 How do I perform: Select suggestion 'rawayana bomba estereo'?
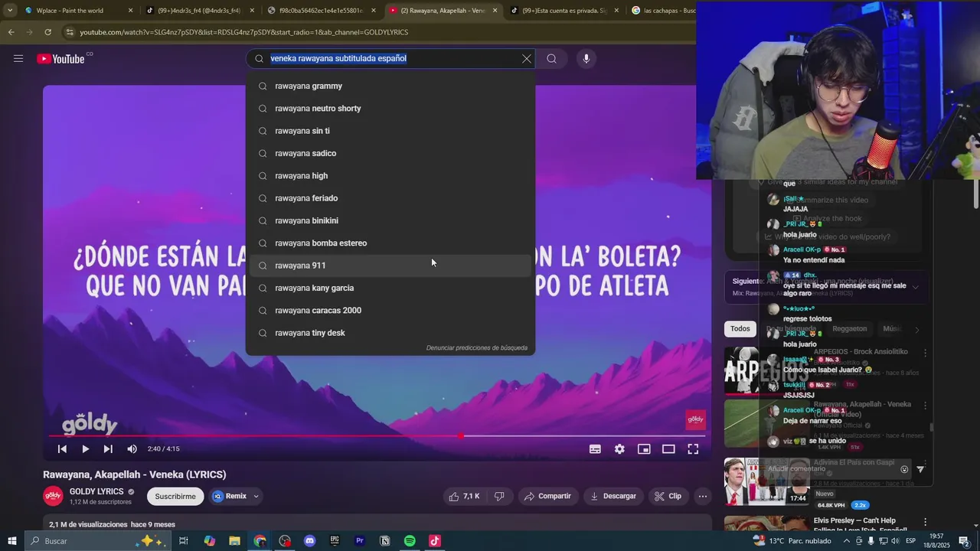(x=390, y=243)
